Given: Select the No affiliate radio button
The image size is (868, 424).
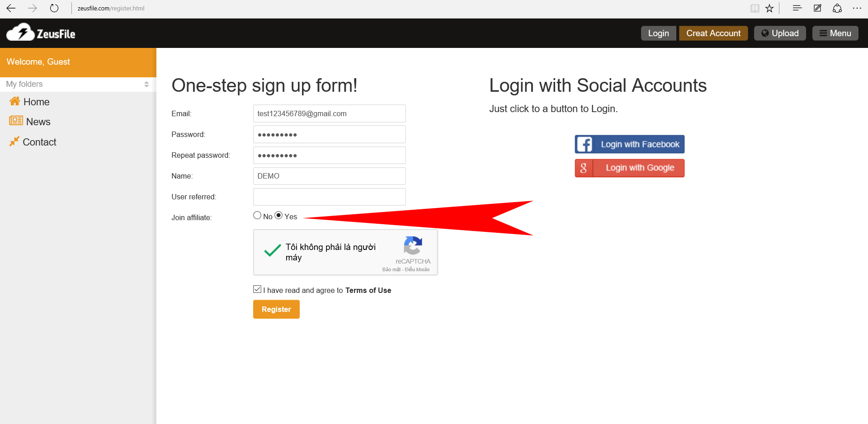Looking at the screenshot, I should pos(257,216).
